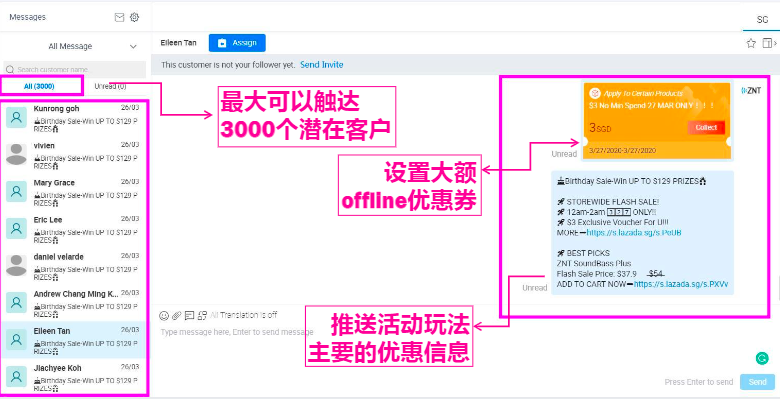Open the s.lazada.sg/s.PeUB link

[634, 233]
